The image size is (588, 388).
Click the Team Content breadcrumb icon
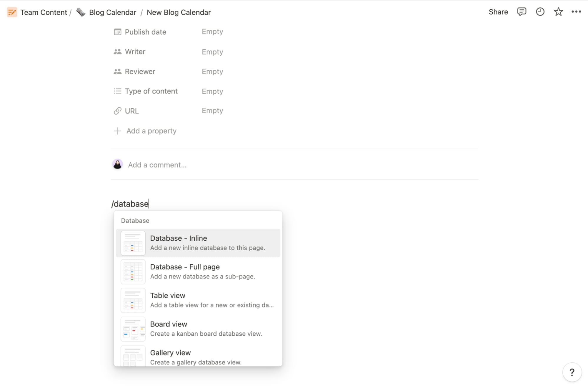(12, 12)
